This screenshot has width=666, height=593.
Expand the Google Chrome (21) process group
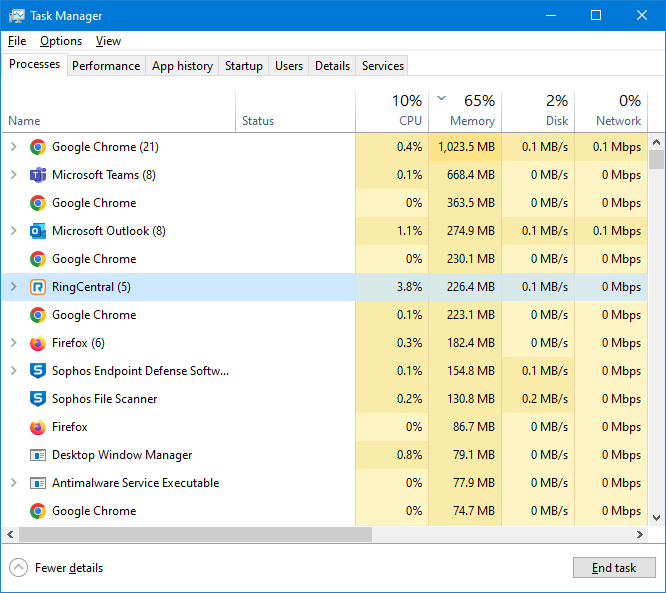[x=13, y=147]
